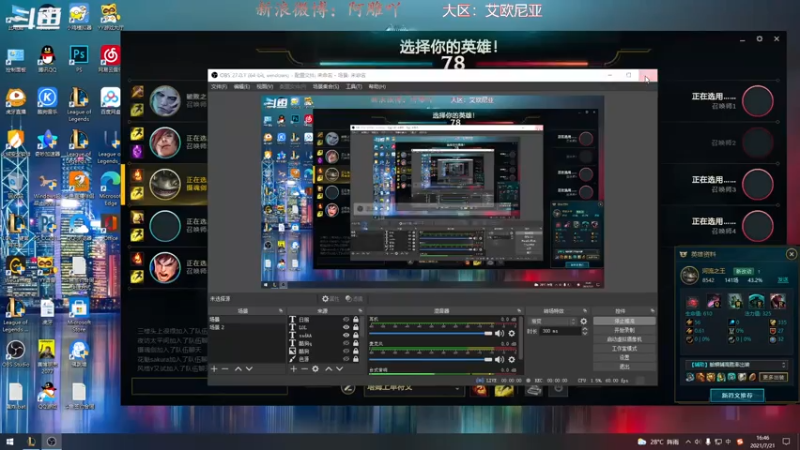
Task: Mute the first mixer channel speaker
Action: pos(499,333)
